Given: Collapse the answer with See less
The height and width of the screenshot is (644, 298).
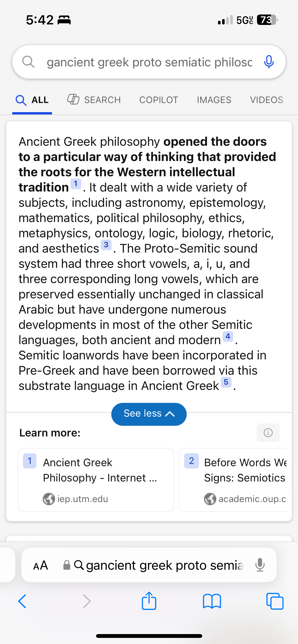Looking at the screenshot, I should (149, 414).
